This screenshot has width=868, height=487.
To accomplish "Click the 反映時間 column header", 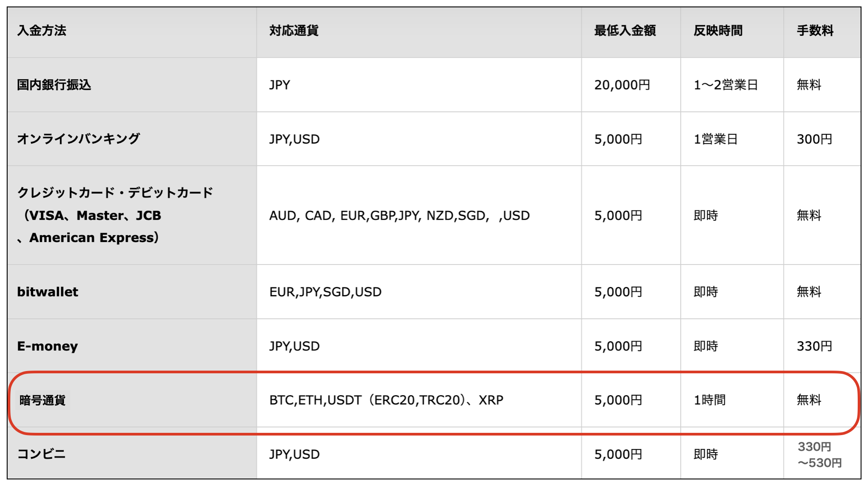I will click(x=718, y=31).
